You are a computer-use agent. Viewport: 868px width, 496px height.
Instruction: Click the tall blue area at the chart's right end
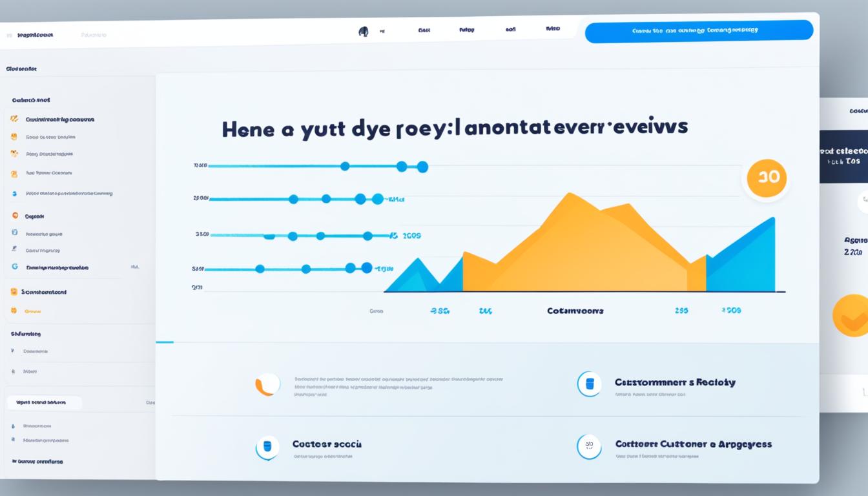pos(741,255)
